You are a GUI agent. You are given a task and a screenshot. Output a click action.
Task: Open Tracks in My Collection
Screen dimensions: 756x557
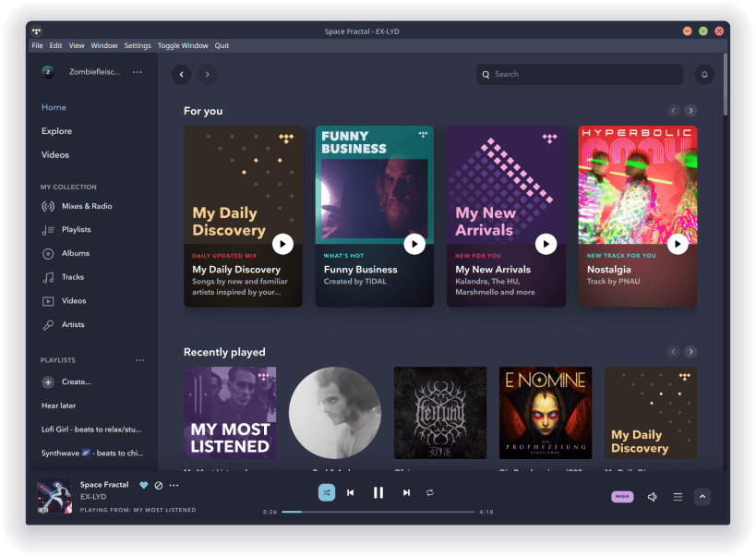pos(63,277)
